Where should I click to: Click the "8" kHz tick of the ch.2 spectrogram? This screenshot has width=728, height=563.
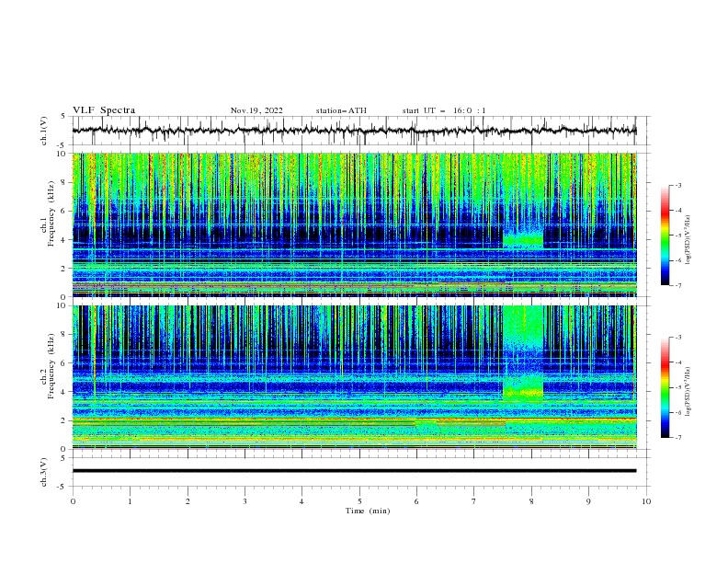64,335
